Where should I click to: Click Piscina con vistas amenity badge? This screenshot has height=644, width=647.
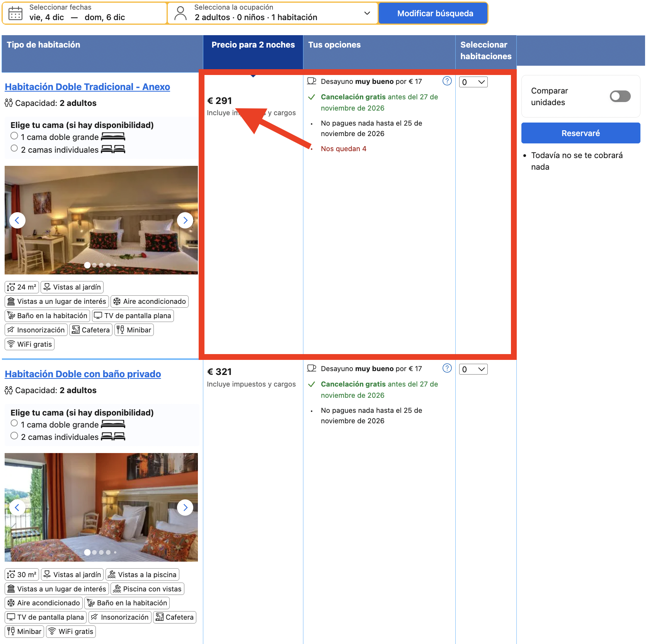coord(147,589)
